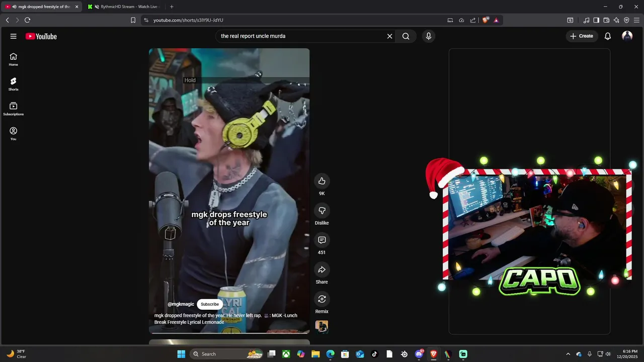Subscribe to @mgkmagic channel
This screenshot has width=644, height=362.
point(210,304)
